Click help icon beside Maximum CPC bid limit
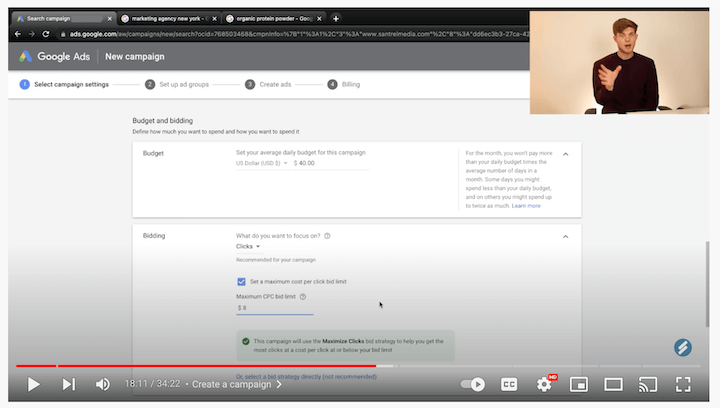This screenshot has height=408, width=720. coord(303,297)
